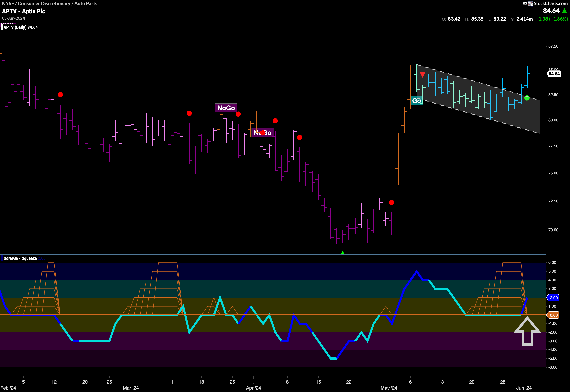Click the Volume value 2.414m
The height and width of the screenshot is (392, 570).
tap(524, 19)
